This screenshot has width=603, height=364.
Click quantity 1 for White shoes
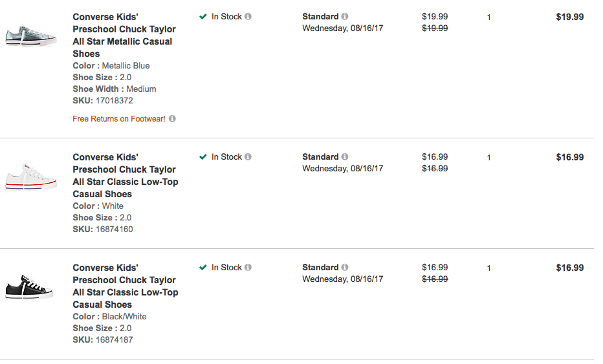[x=488, y=158]
